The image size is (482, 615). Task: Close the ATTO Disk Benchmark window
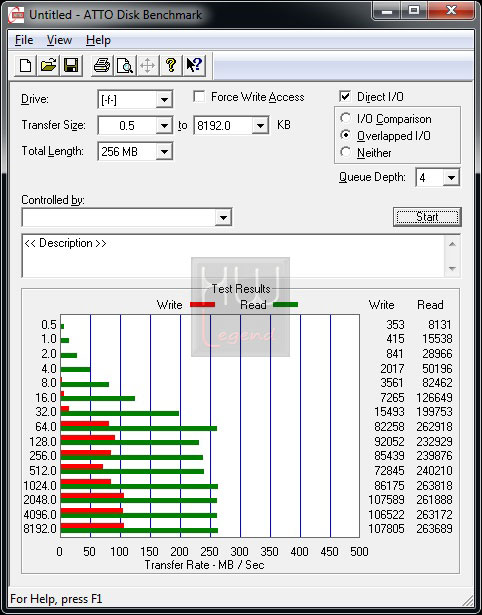coord(451,11)
